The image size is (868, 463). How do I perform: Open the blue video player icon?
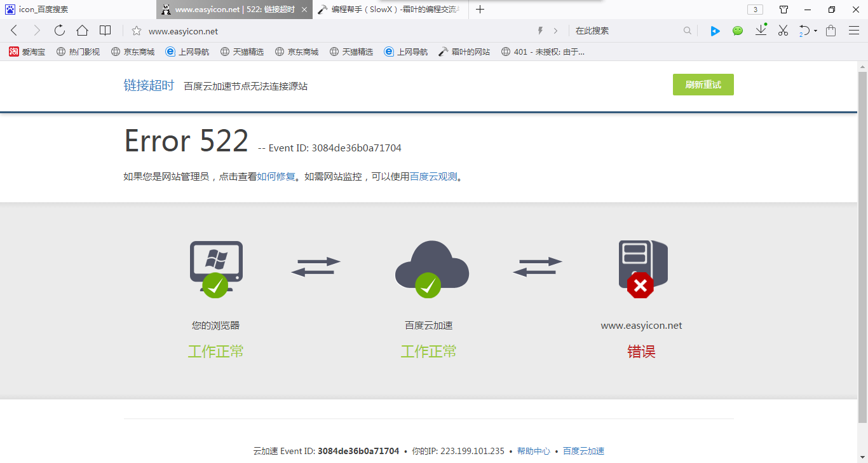715,31
